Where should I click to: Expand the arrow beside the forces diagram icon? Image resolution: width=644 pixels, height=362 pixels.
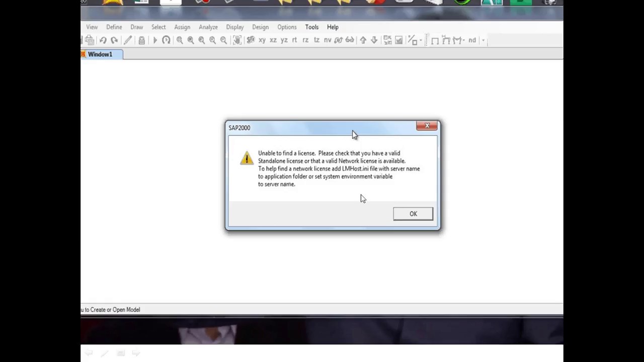pos(463,41)
